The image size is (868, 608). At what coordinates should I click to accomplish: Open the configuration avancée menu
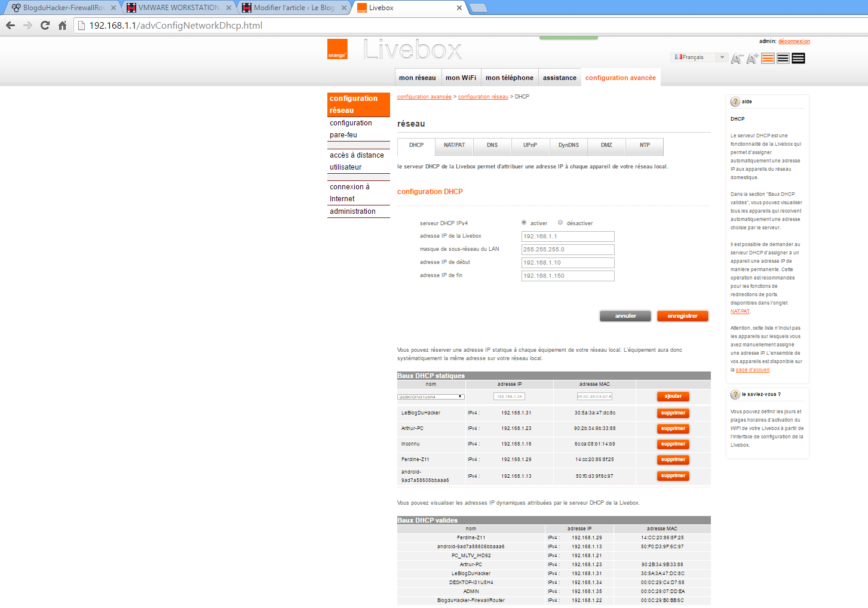(x=621, y=78)
